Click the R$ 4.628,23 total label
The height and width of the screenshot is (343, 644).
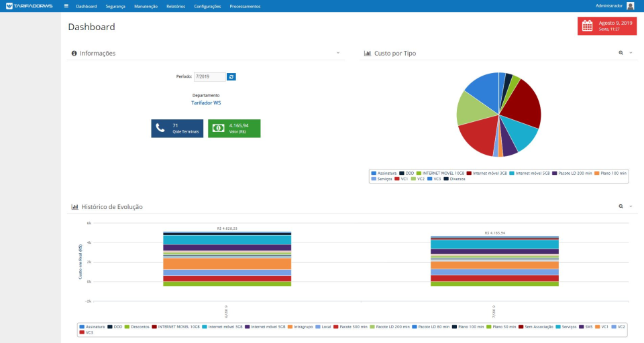(227, 228)
